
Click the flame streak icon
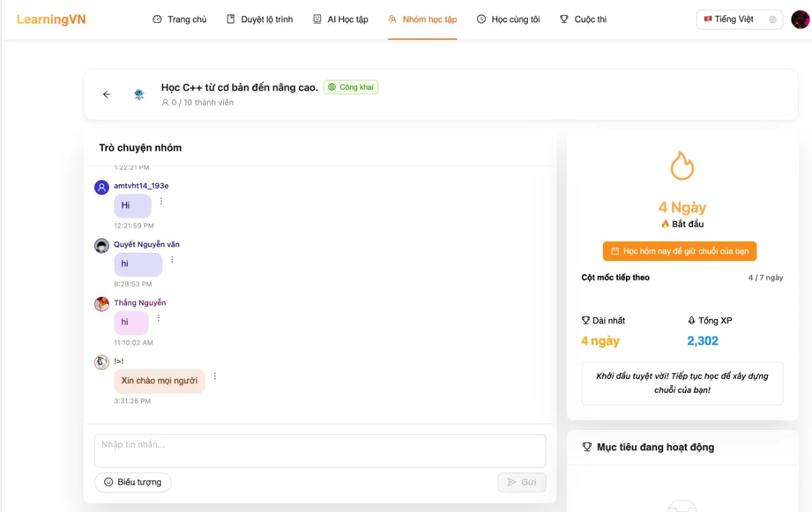point(681,165)
